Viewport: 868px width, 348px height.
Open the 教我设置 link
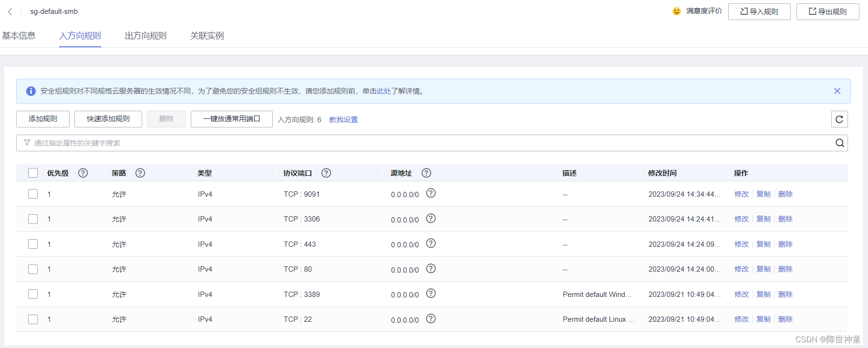click(x=343, y=120)
